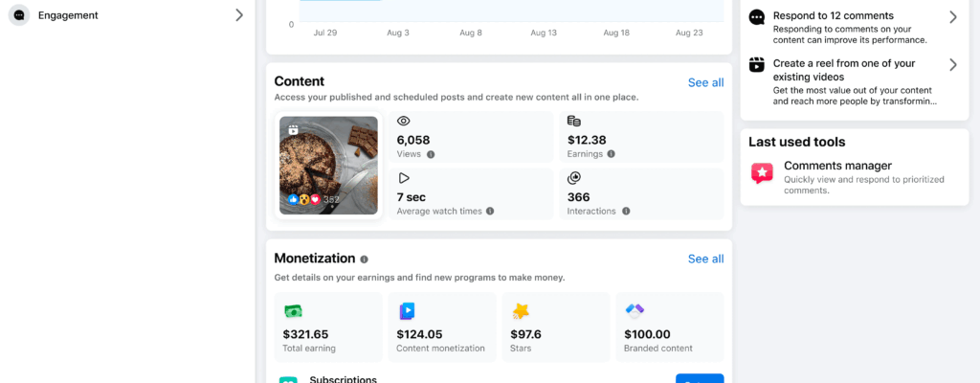The image size is (980, 383).
Task: Click See all in the Monetization section
Action: (705, 259)
